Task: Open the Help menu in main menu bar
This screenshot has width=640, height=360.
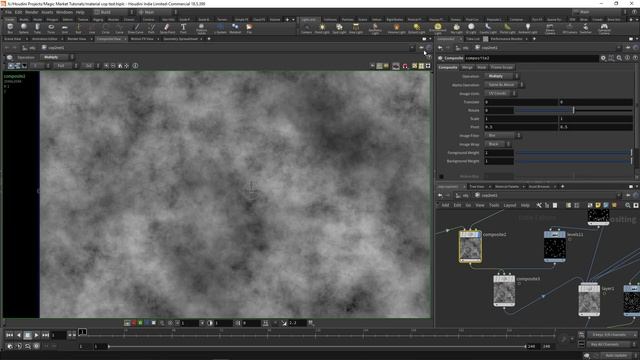Action: pos(80,12)
